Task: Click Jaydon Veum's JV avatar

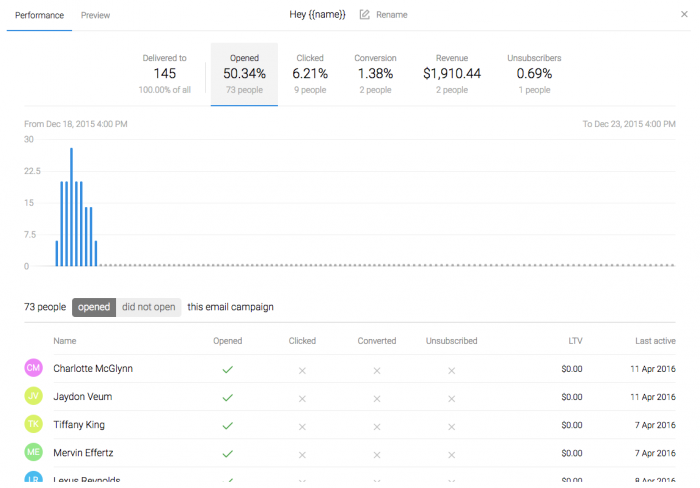Action: click(x=33, y=397)
